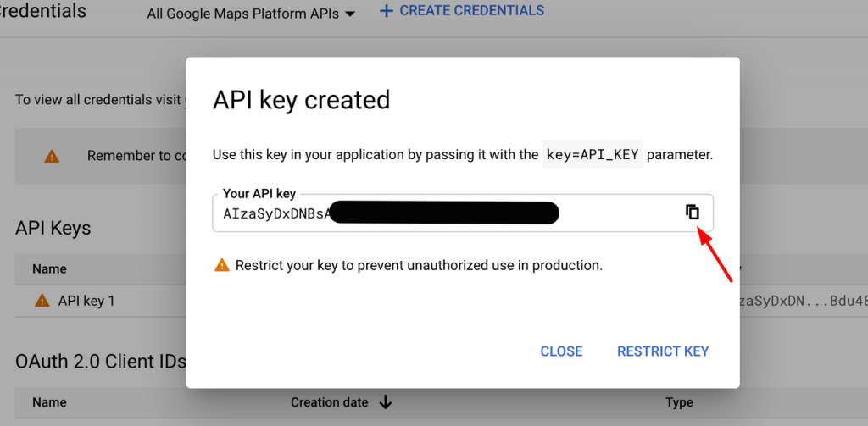Click the Name header under API Keys
Screen dimensions: 868x426
coord(49,268)
